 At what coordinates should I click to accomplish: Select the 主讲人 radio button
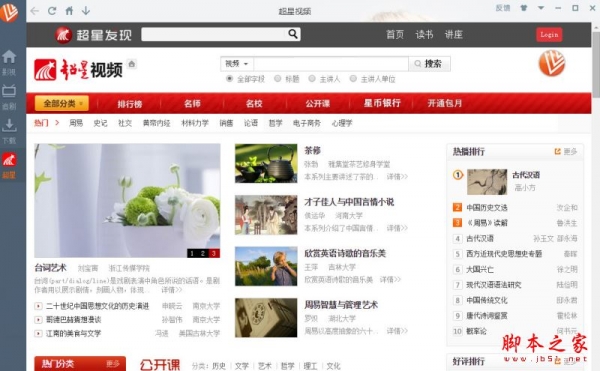[x=312, y=79]
